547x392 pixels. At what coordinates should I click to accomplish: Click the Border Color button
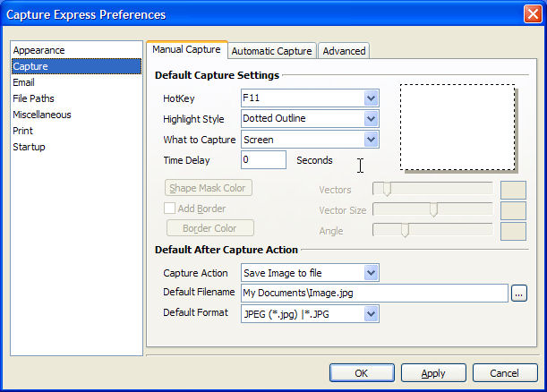(x=210, y=228)
